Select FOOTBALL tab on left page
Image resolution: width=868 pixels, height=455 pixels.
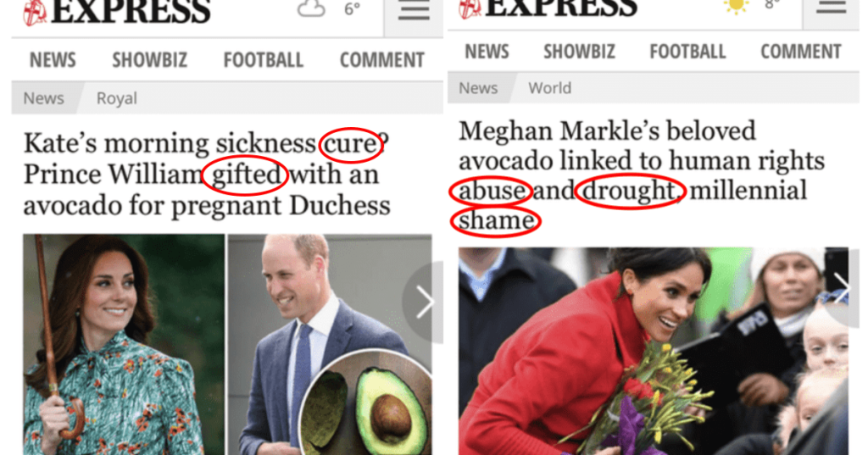coord(263,60)
